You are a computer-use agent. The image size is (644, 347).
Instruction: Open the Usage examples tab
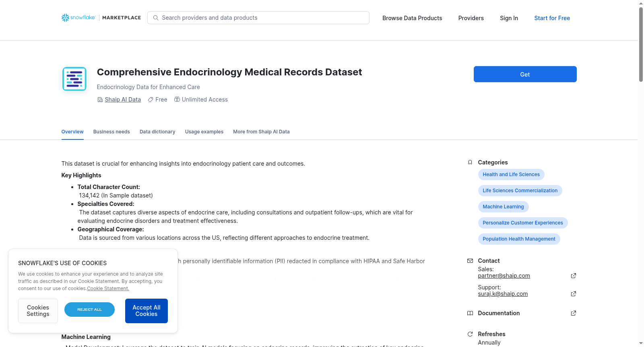(x=204, y=132)
